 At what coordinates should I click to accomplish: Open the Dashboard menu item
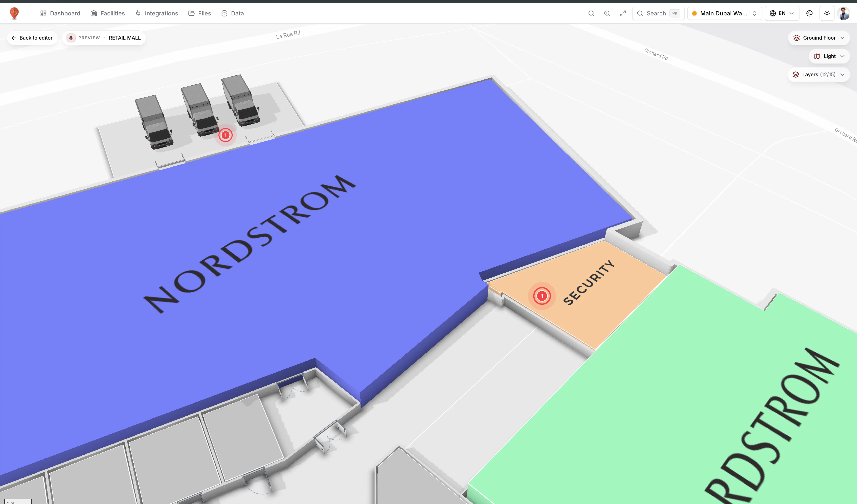[60, 13]
